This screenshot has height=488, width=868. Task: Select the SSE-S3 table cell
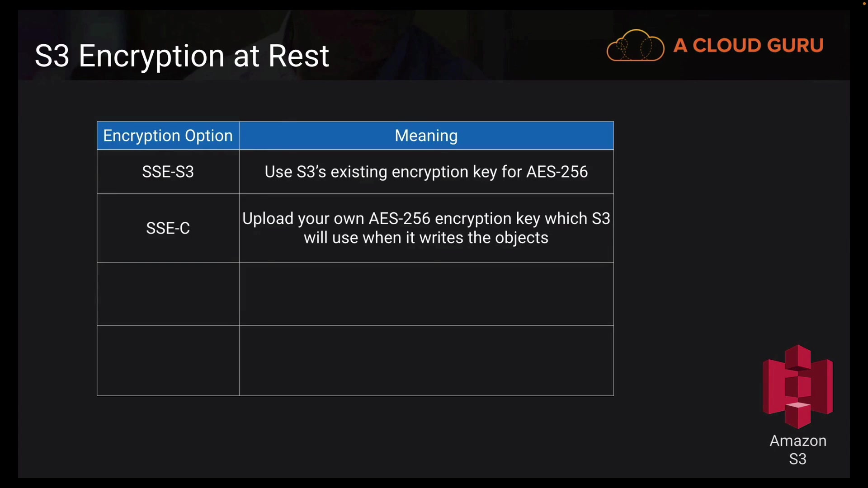(168, 172)
